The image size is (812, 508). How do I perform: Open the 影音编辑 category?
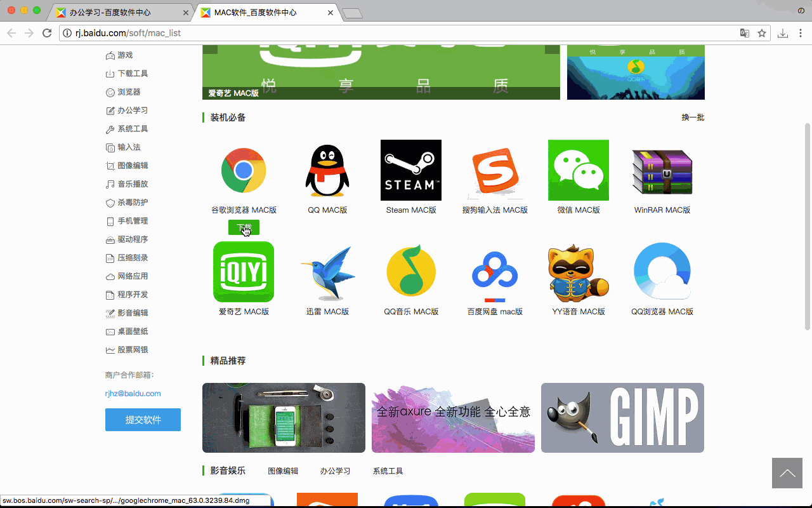point(127,313)
